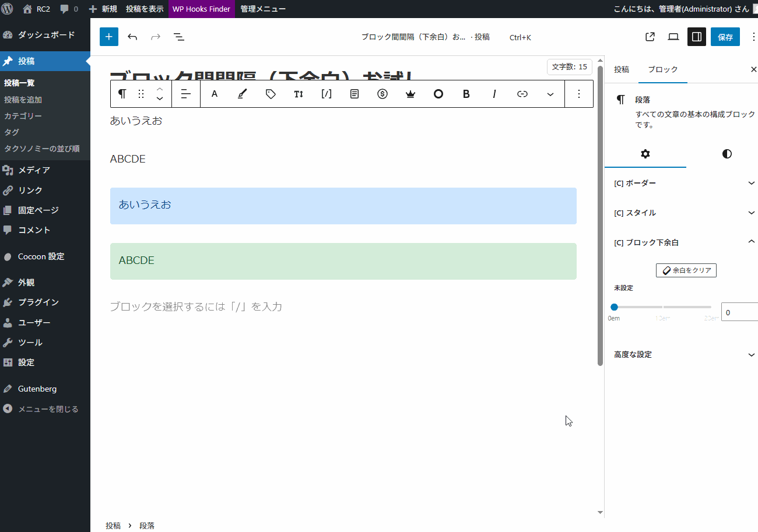Click the Bold formatting icon
The height and width of the screenshot is (532, 758).
(466, 94)
